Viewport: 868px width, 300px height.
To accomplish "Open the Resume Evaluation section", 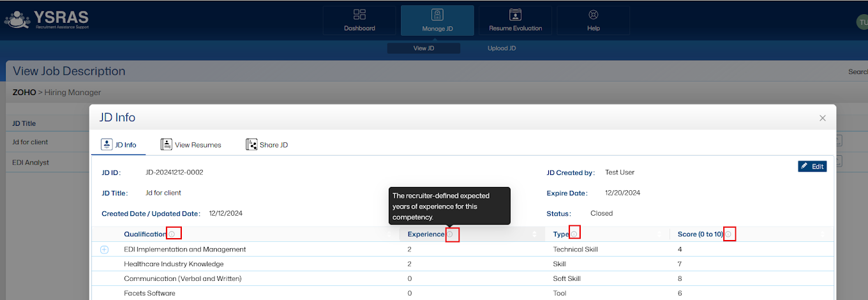I will pyautogui.click(x=515, y=20).
